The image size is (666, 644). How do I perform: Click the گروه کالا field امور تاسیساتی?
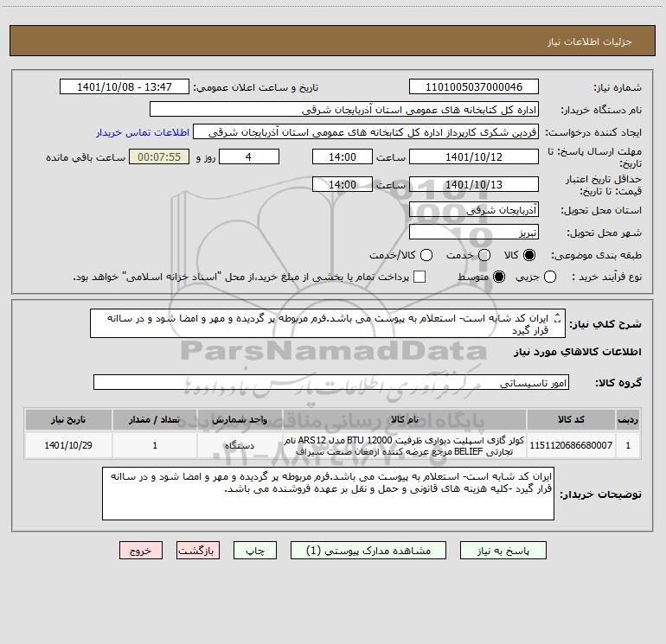click(x=331, y=382)
